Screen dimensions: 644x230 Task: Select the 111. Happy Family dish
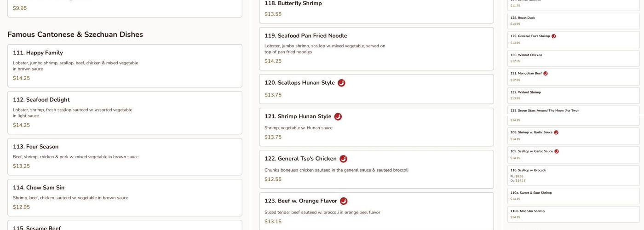38,53
